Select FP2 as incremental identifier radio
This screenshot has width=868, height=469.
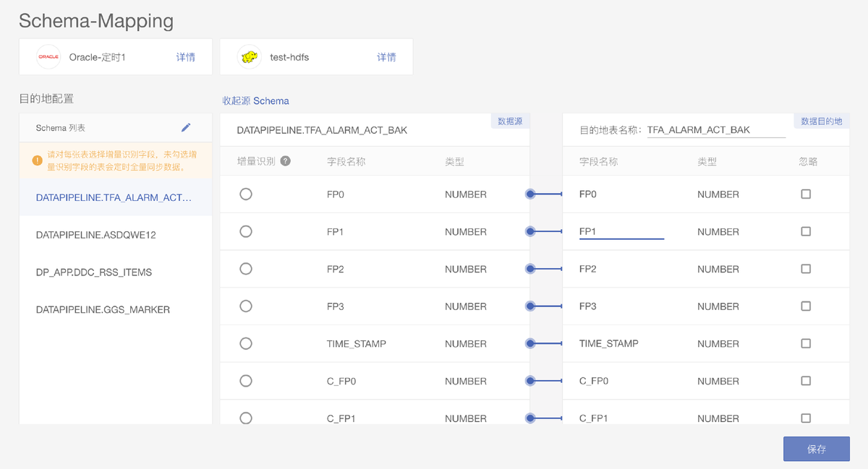(x=246, y=269)
